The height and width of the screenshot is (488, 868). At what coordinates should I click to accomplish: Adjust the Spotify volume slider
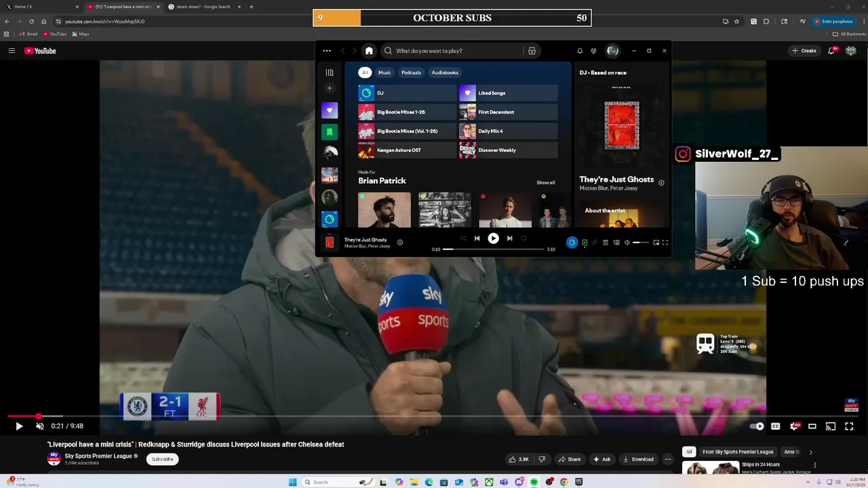tap(641, 243)
